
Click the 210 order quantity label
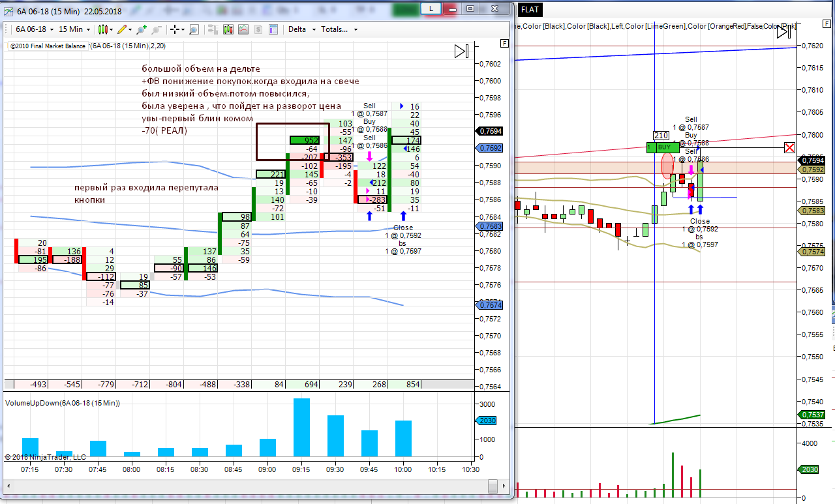[x=660, y=136]
